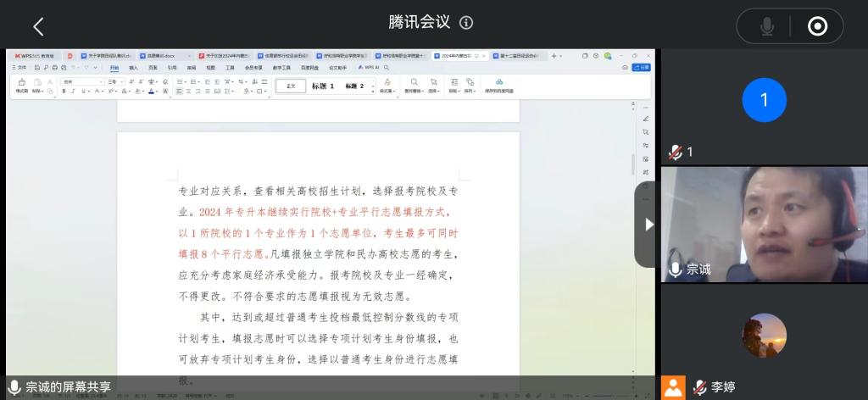
Task: Click the orange contact icon beside 李婷
Action: 673,387
